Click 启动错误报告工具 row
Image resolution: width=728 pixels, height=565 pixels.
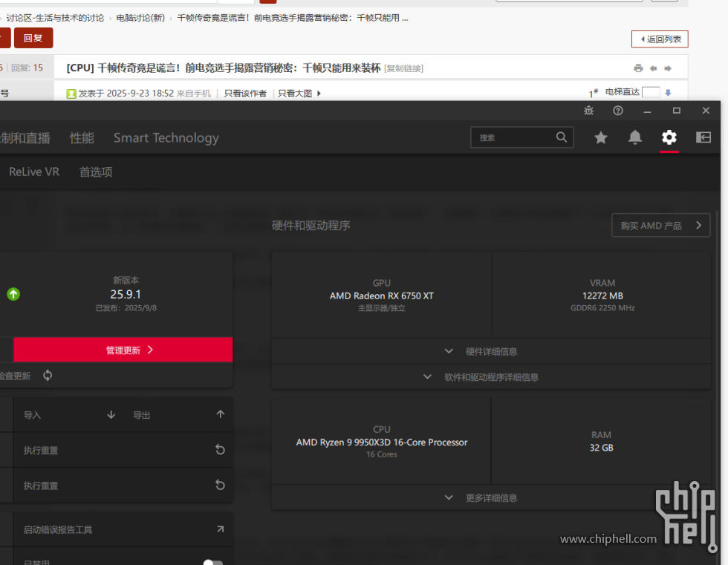coord(123,529)
